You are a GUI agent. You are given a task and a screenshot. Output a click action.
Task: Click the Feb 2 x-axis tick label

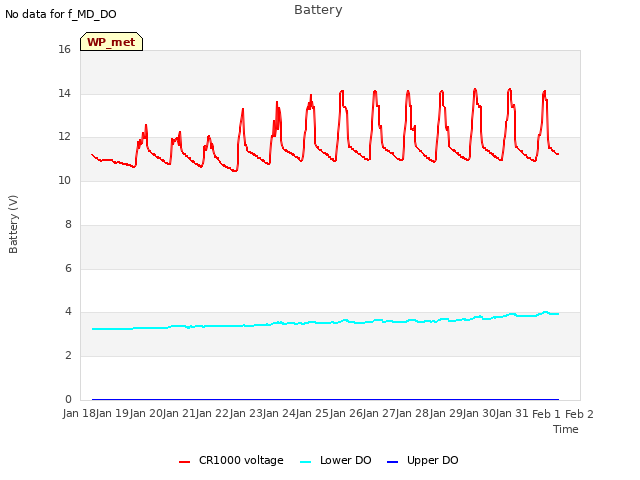pos(579,414)
